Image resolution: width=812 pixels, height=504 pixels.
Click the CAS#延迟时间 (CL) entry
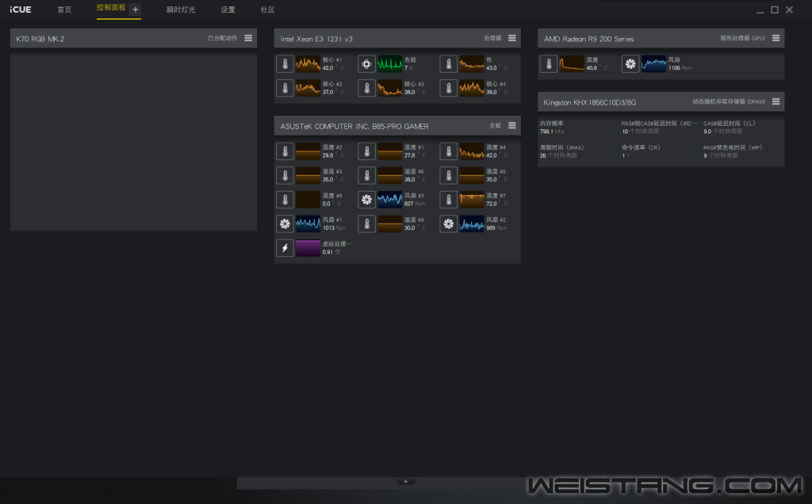[x=730, y=128]
